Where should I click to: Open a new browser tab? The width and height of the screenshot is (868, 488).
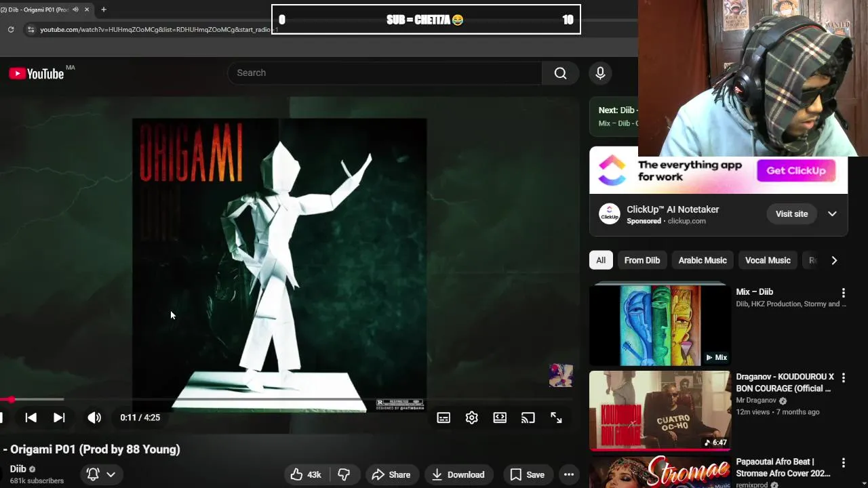coord(104,9)
